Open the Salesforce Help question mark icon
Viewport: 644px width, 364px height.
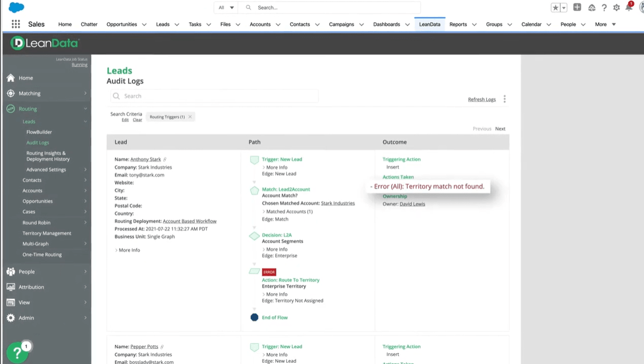604,7
